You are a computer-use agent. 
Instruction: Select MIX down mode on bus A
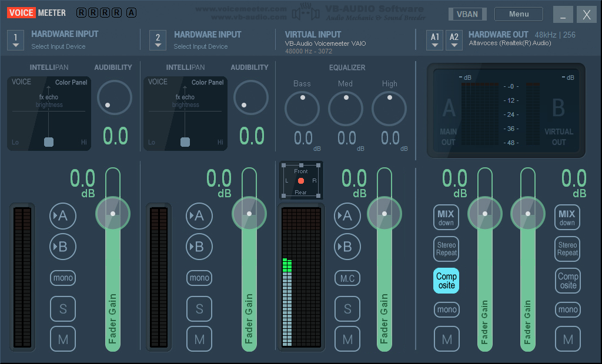pyautogui.click(x=446, y=217)
